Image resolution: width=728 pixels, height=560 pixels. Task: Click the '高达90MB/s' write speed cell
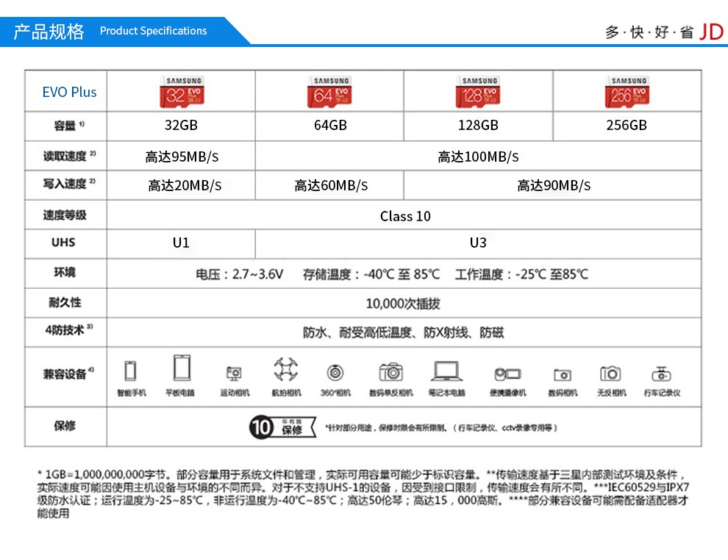point(554,186)
